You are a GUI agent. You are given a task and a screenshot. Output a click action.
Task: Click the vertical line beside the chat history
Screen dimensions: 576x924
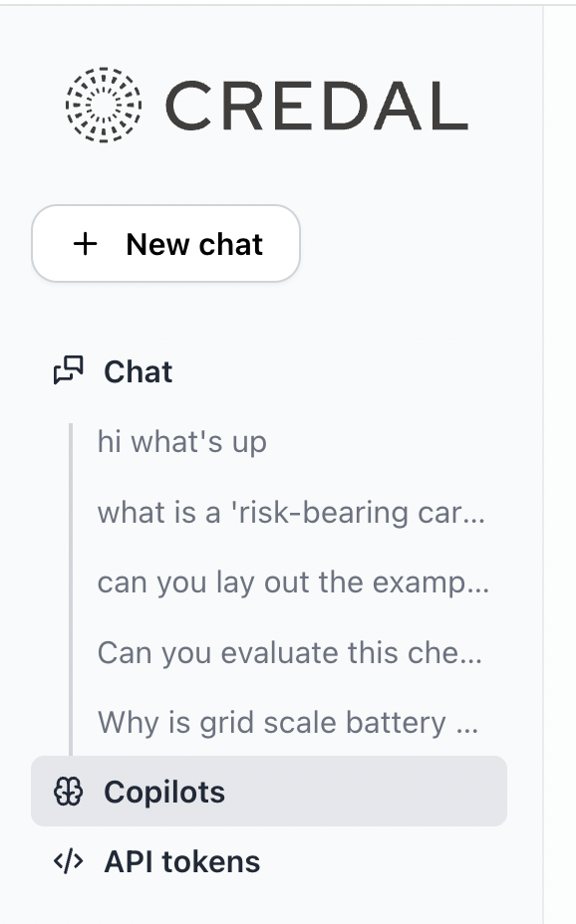(71, 589)
